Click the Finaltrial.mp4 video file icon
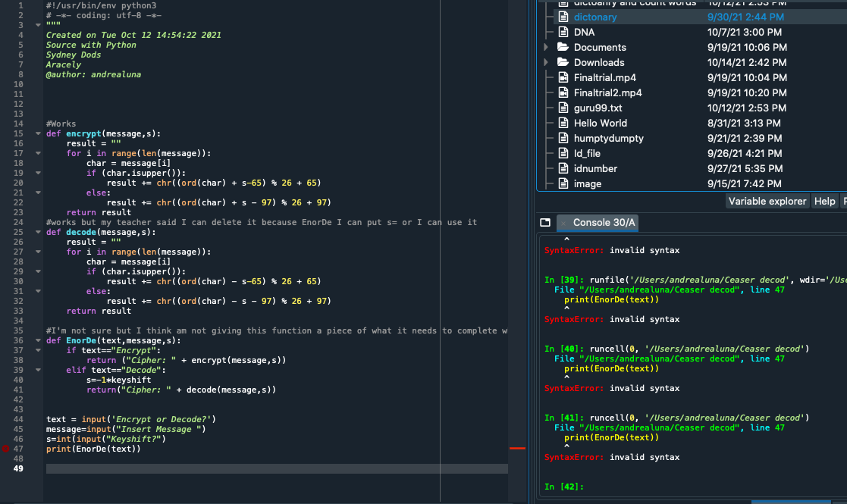This screenshot has height=504, width=847. pos(563,77)
